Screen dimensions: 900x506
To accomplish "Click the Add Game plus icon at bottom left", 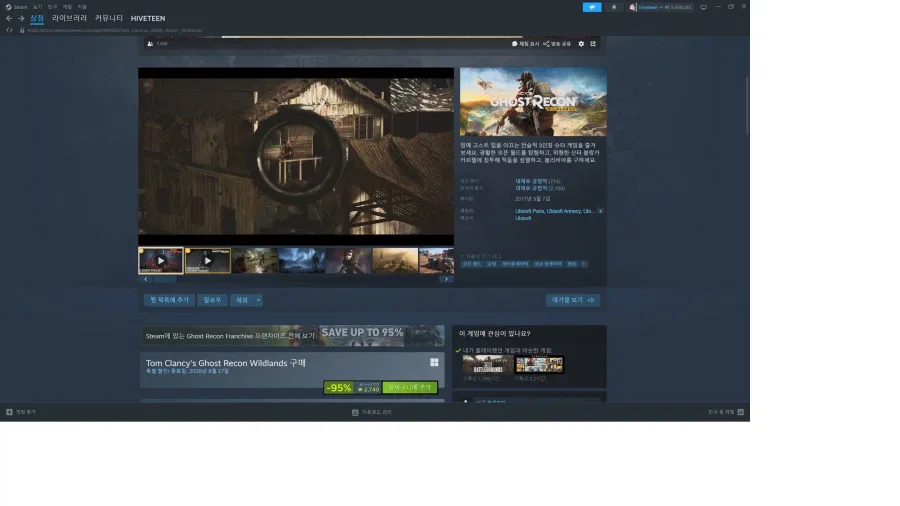I will [x=9, y=412].
